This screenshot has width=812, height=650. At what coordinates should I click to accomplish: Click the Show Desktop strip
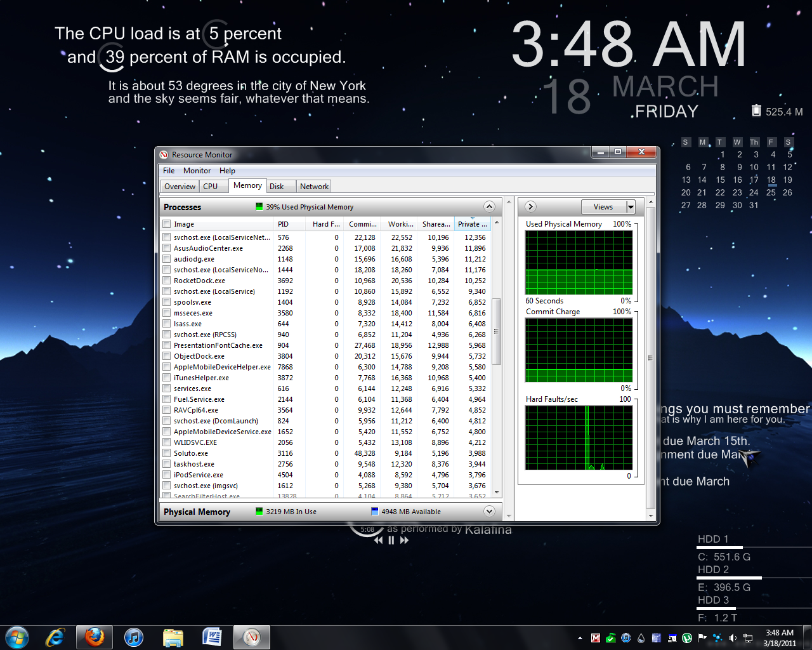808,638
